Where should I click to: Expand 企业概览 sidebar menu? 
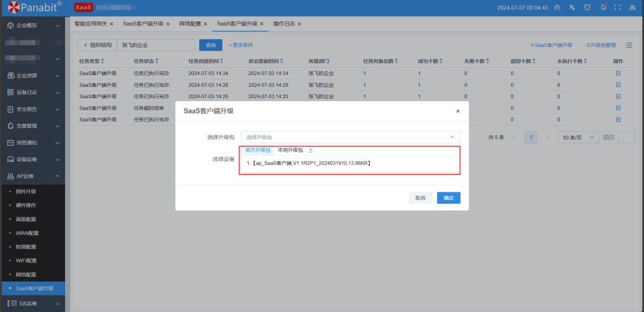point(32,26)
